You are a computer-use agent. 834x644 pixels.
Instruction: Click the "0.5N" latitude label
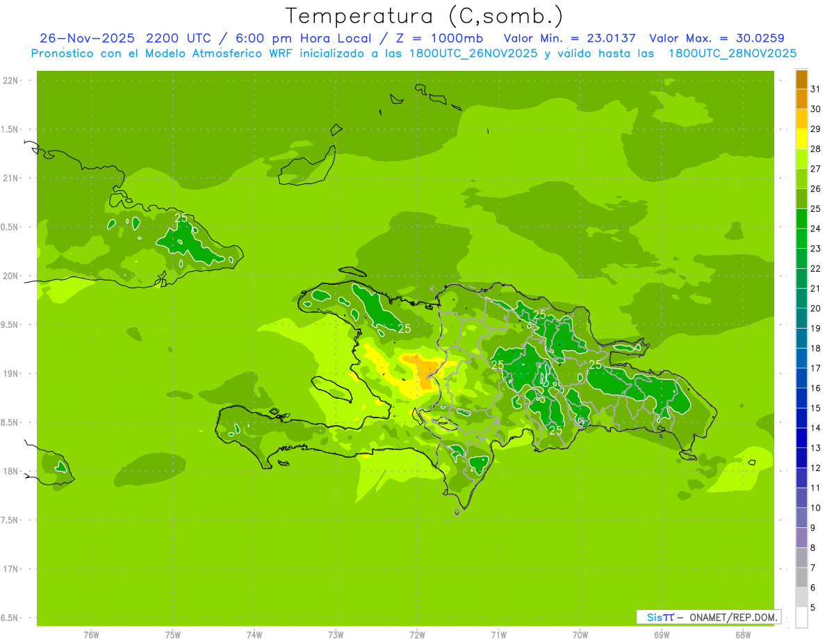pos(10,227)
